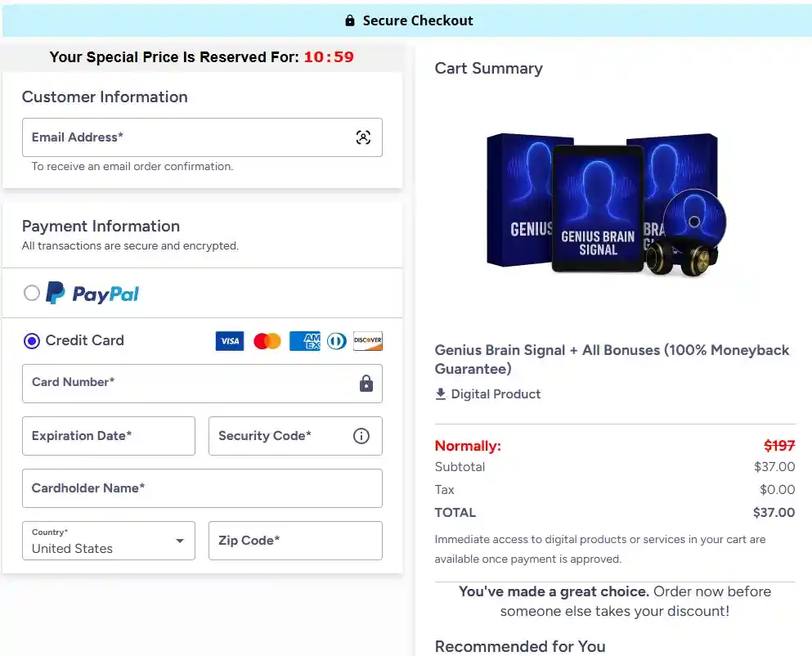Click into the Expiration Date field
The image size is (812, 656).
(109, 436)
